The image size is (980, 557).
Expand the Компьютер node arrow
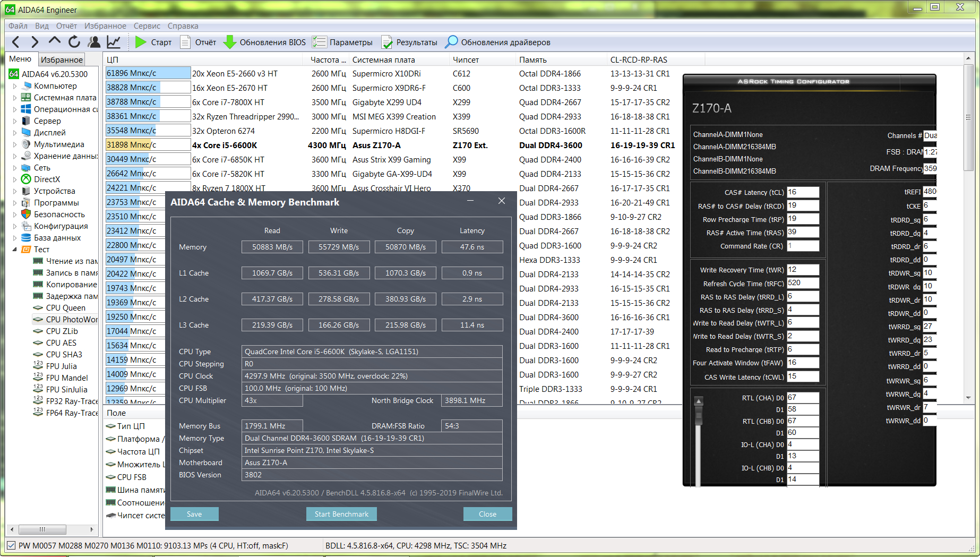[15, 86]
